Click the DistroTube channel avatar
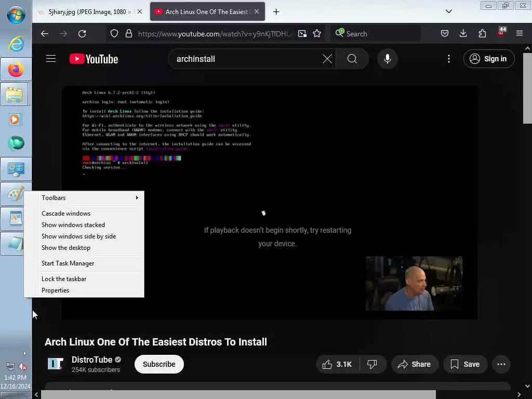532x399 pixels. (55, 364)
